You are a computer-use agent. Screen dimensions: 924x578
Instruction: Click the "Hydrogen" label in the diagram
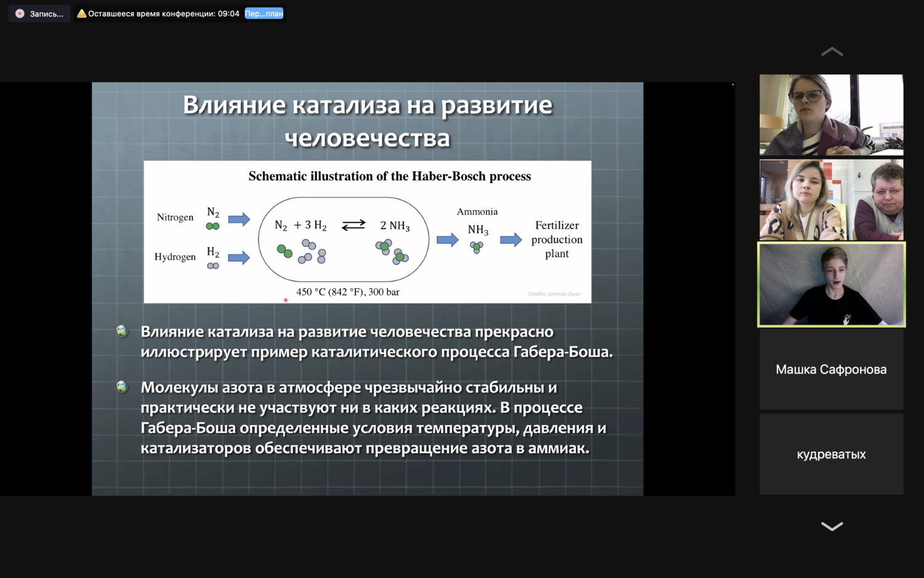coord(175,257)
